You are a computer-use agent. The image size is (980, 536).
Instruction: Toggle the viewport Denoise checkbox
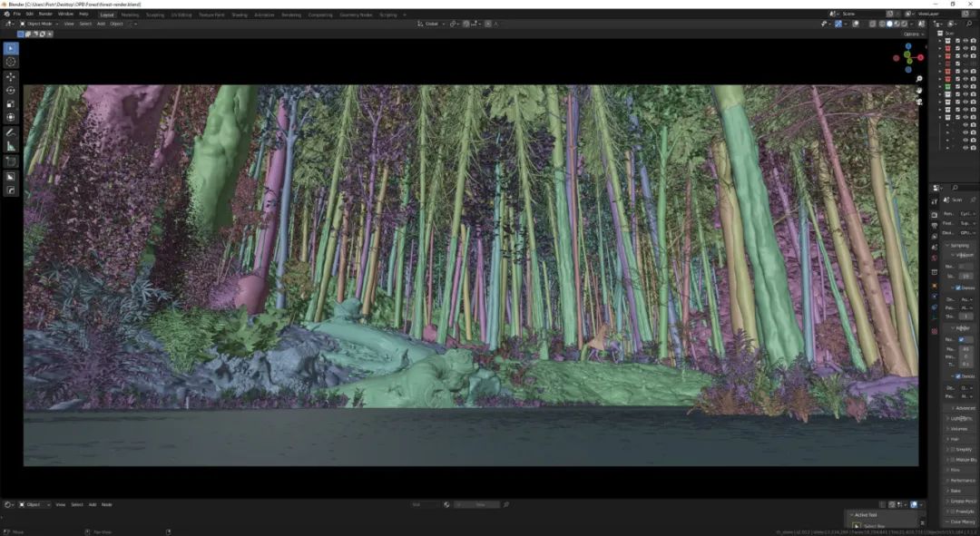pyautogui.click(x=958, y=287)
